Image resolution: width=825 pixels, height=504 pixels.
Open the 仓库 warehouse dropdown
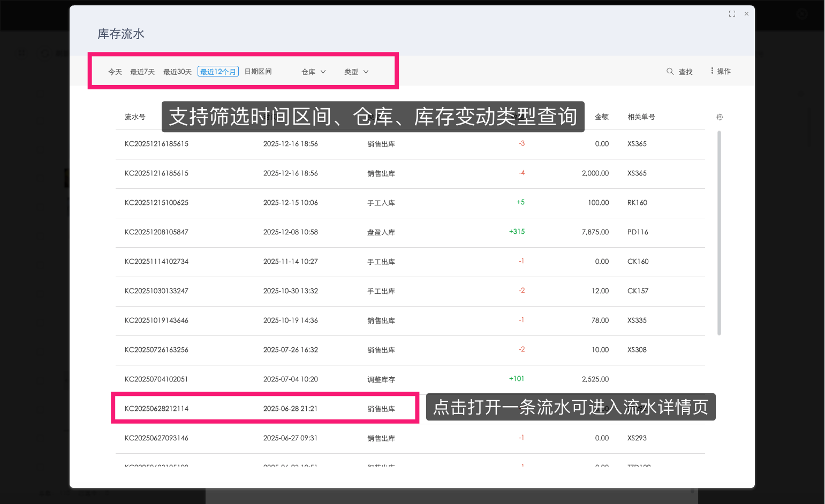[313, 71]
